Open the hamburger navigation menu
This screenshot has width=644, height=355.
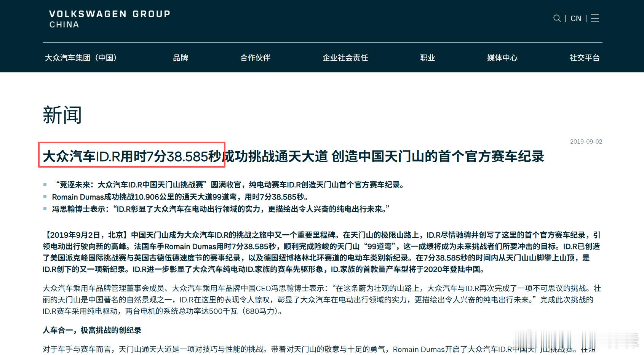(x=594, y=18)
